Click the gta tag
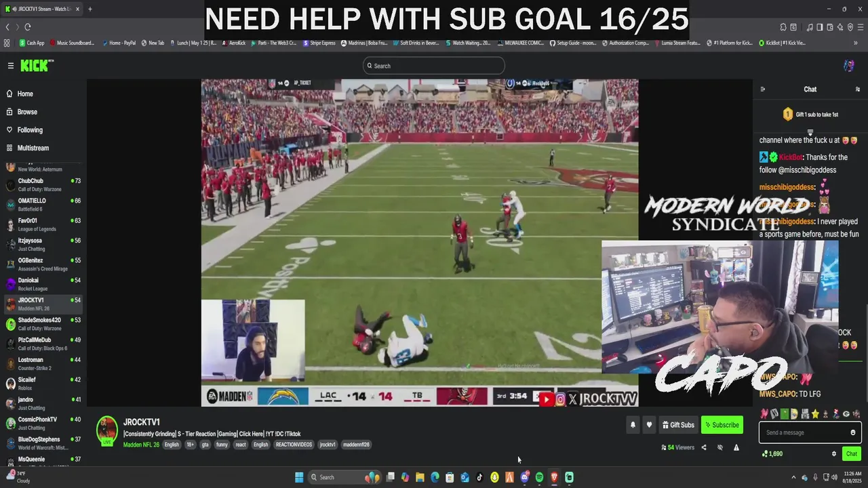868x488 pixels. tap(205, 445)
